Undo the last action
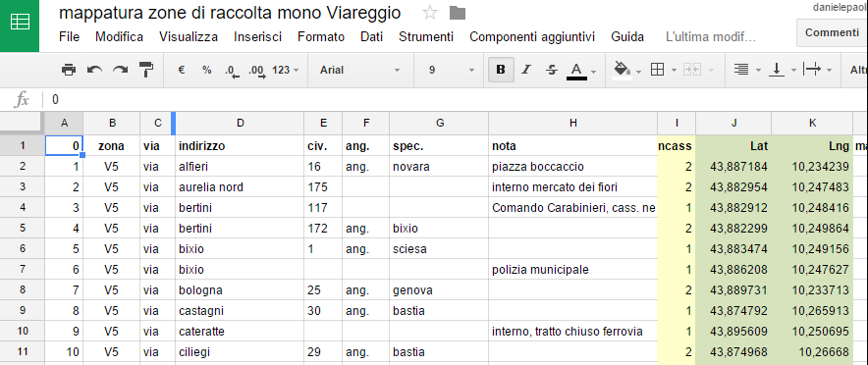 point(94,70)
